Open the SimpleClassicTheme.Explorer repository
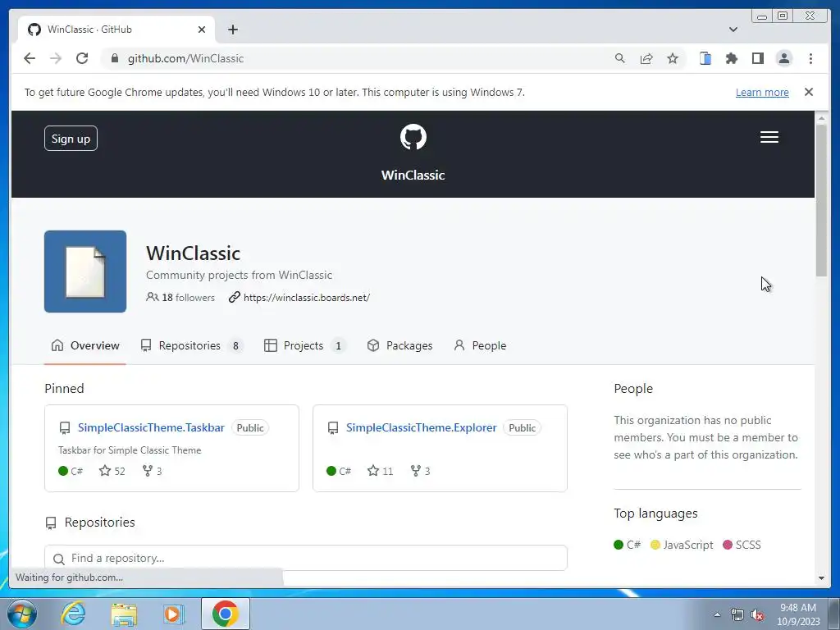Screen dimensions: 840x630 (x=421, y=427)
